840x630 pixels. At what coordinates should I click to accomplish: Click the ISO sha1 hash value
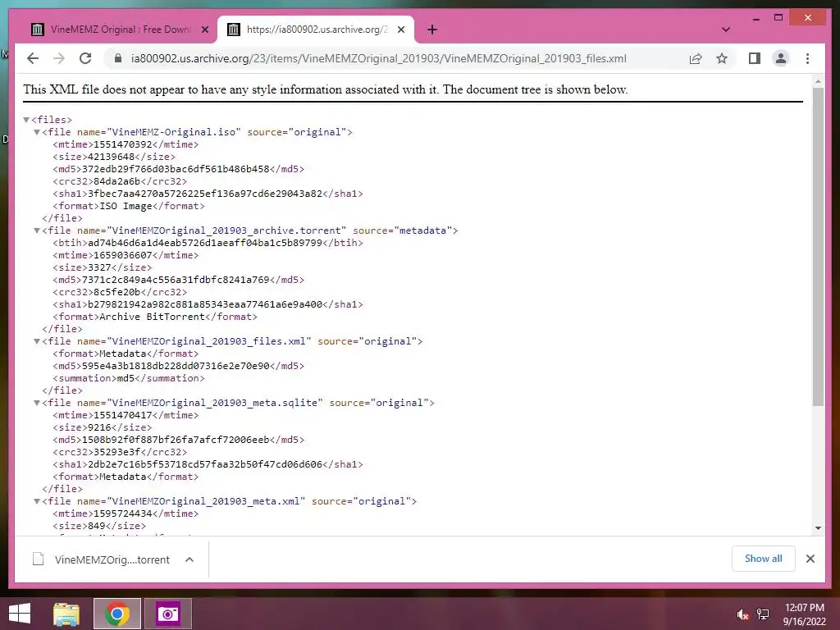point(205,194)
